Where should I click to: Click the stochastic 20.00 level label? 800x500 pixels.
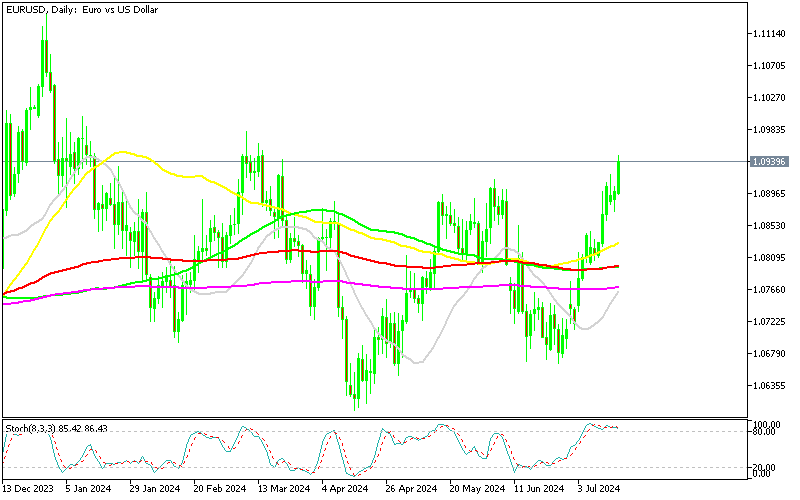pyautogui.click(x=768, y=466)
